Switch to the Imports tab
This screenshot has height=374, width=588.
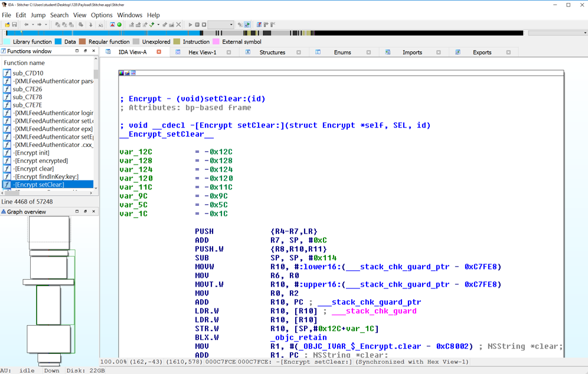pos(412,53)
